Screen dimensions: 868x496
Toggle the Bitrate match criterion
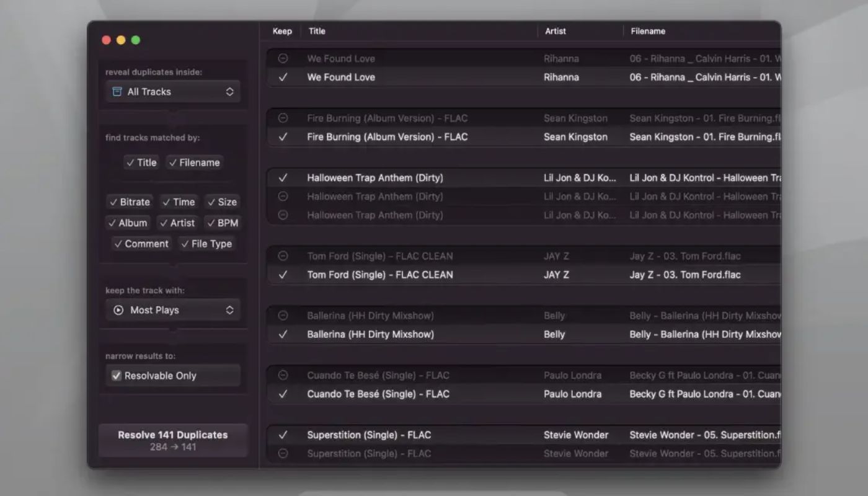129,202
